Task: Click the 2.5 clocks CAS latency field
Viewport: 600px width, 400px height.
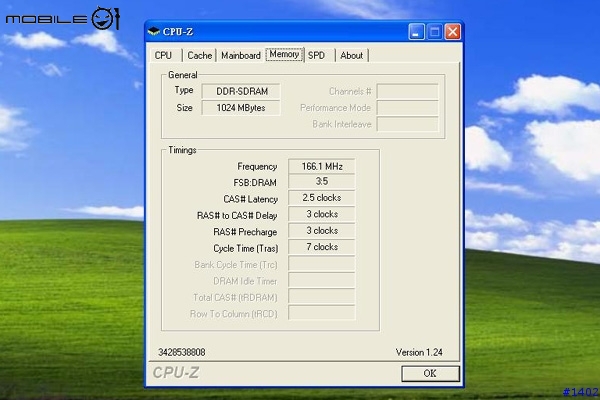Action: click(322, 198)
